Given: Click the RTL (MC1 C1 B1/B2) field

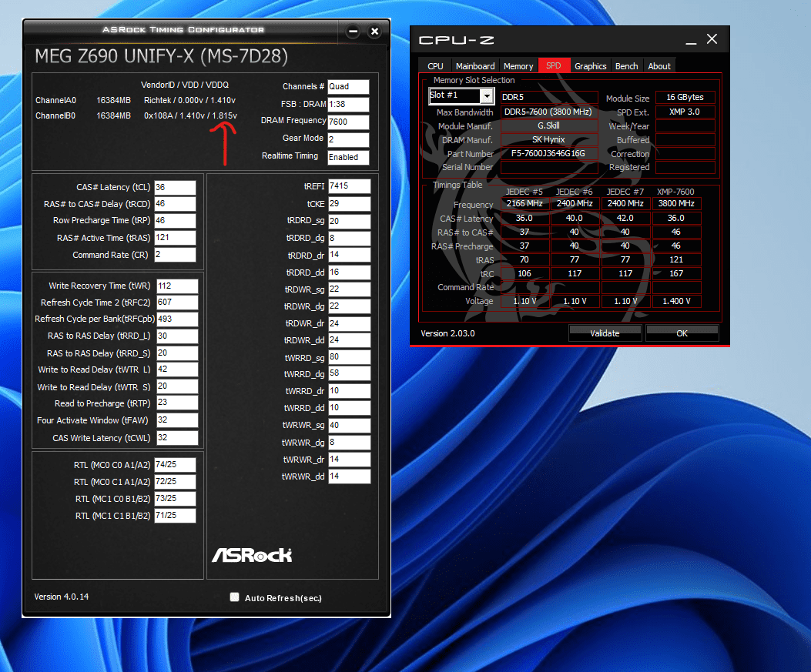Looking at the screenshot, I should (175, 516).
